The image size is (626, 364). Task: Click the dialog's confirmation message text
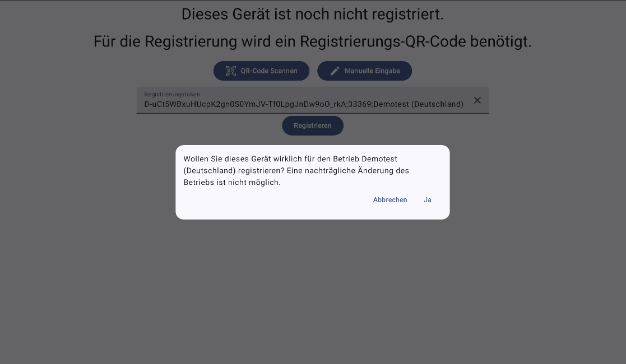pyautogui.click(x=296, y=170)
